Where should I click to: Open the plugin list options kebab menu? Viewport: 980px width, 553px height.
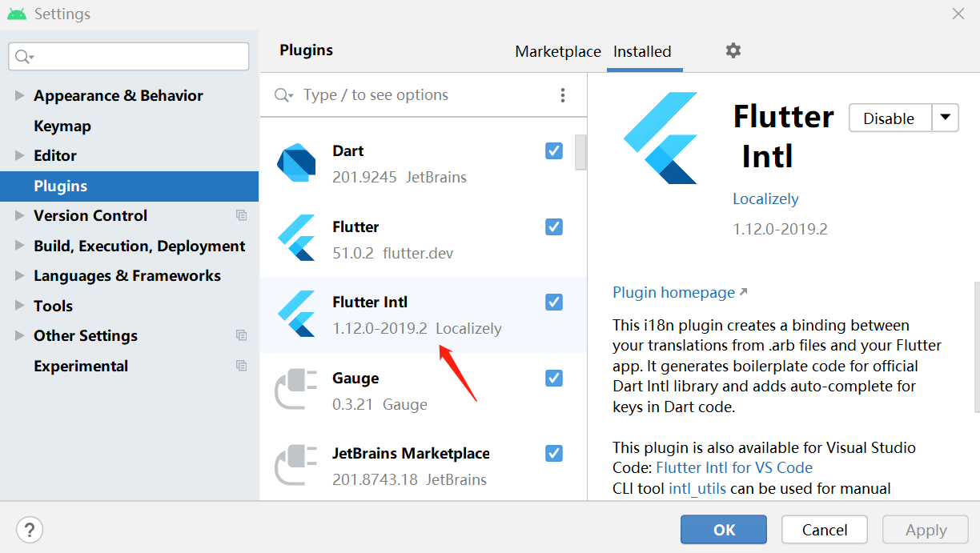pyautogui.click(x=563, y=94)
